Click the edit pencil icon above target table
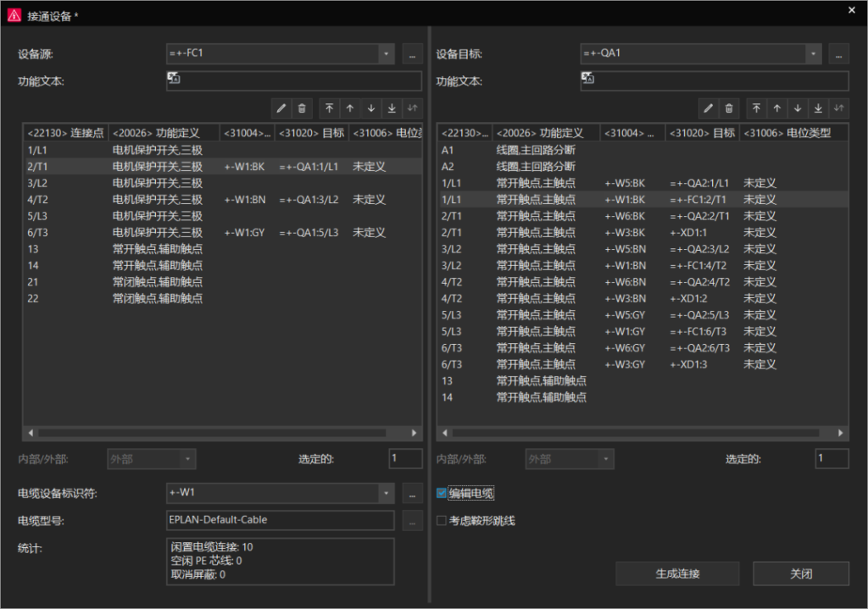The width and height of the screenshot is (868, 609). (708, 108)
